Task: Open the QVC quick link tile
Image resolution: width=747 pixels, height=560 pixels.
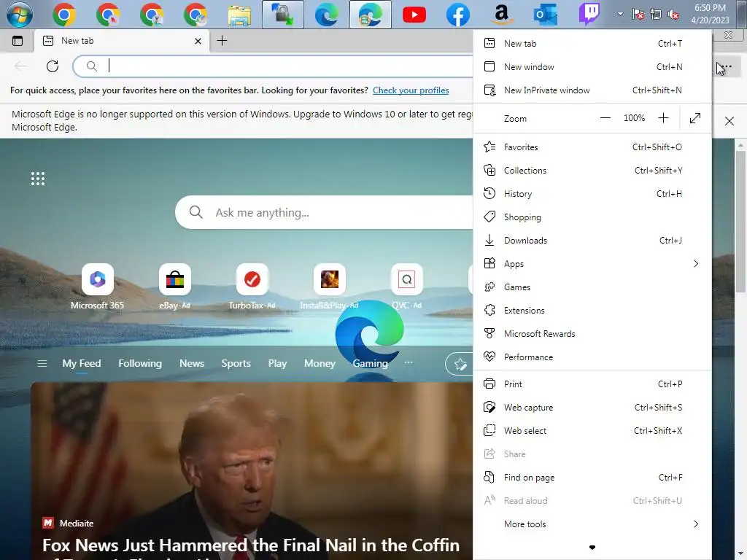Action: pyautogui.click(x=406, y=287)
